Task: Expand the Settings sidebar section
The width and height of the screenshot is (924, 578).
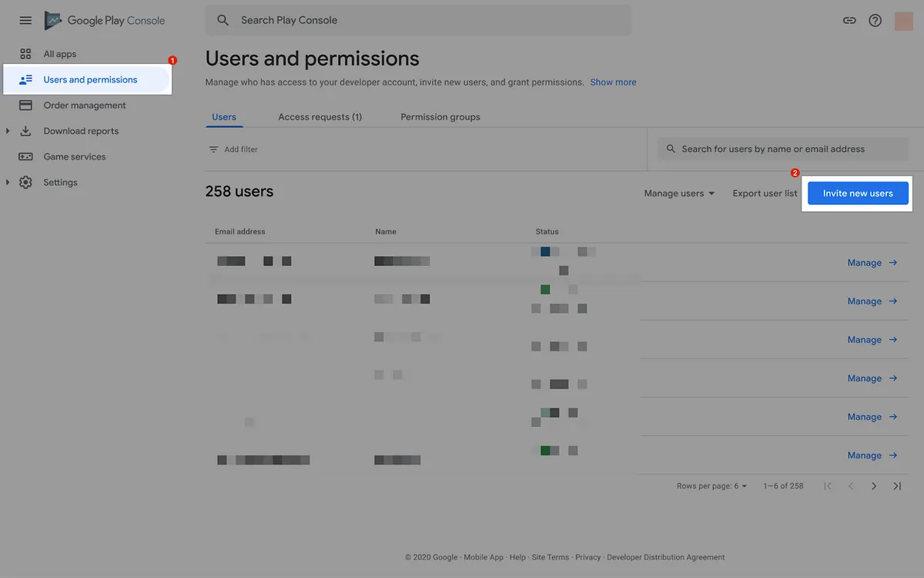Action: [8, 183]
